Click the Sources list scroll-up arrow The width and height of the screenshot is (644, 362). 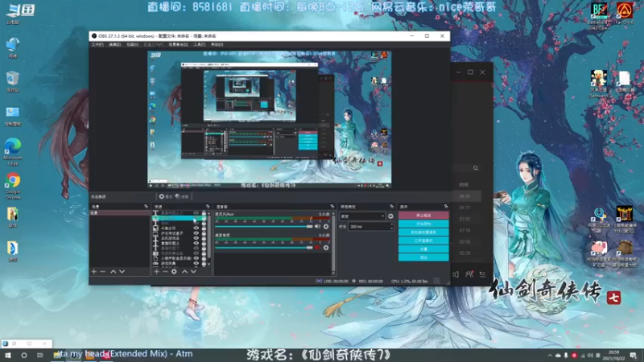(x=209, y=213)
